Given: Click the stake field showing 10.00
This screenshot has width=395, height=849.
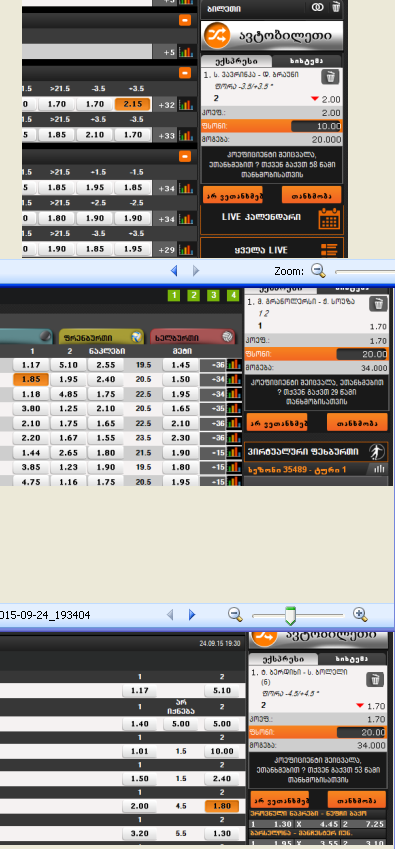Looking at the screenshot, I should pos(316,126).
